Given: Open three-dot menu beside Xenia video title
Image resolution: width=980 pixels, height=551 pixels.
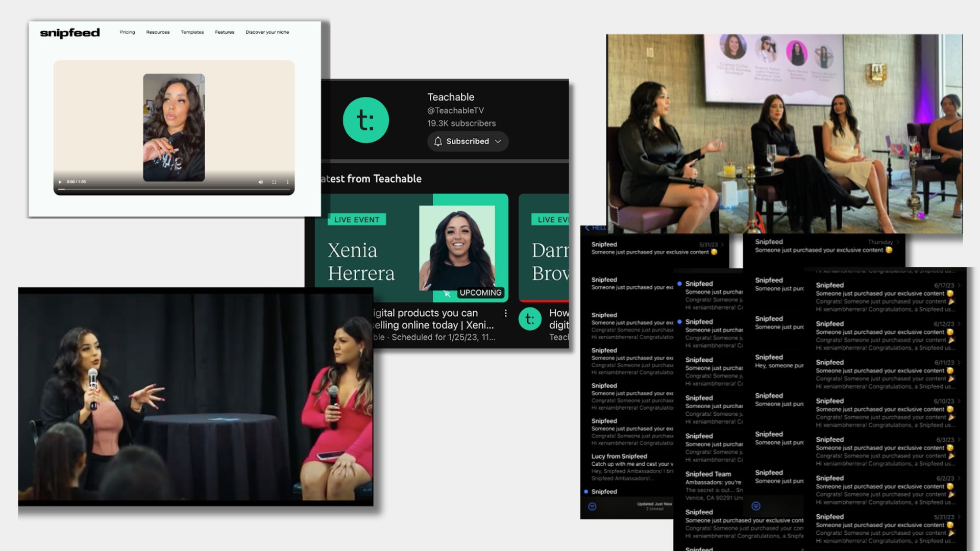Looking at the screenshot, I should [x=505, y=313].
